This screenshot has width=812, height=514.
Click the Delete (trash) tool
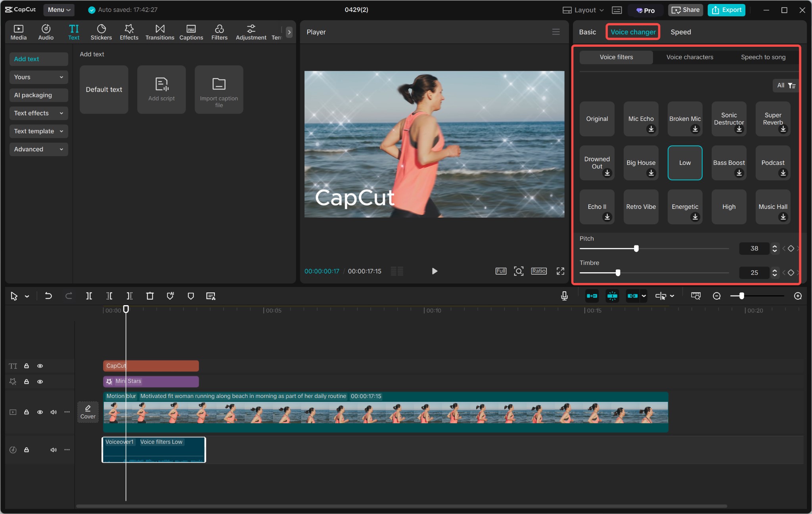150,296
